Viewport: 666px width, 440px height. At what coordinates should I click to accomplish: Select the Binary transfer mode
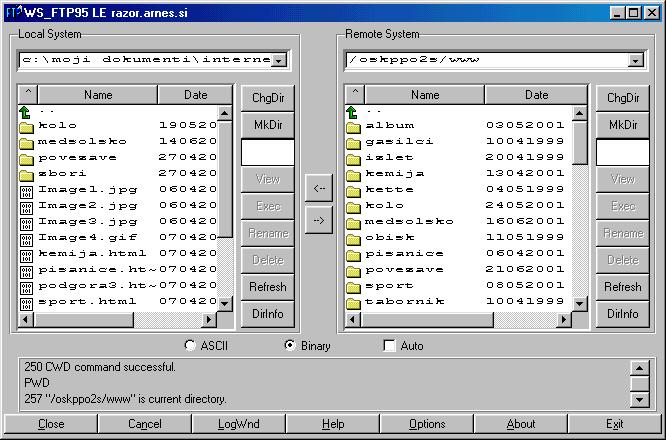pyautogui.click(x=291, y=346)
